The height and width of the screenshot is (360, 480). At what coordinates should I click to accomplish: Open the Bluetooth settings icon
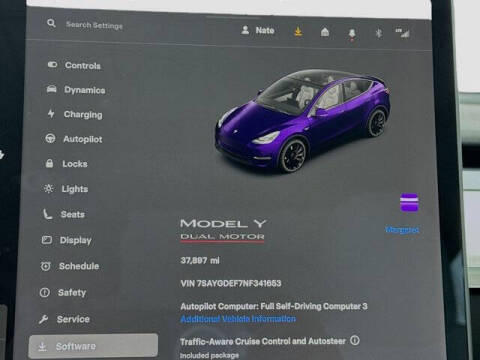pyautogui.click(x=378, y=33)
